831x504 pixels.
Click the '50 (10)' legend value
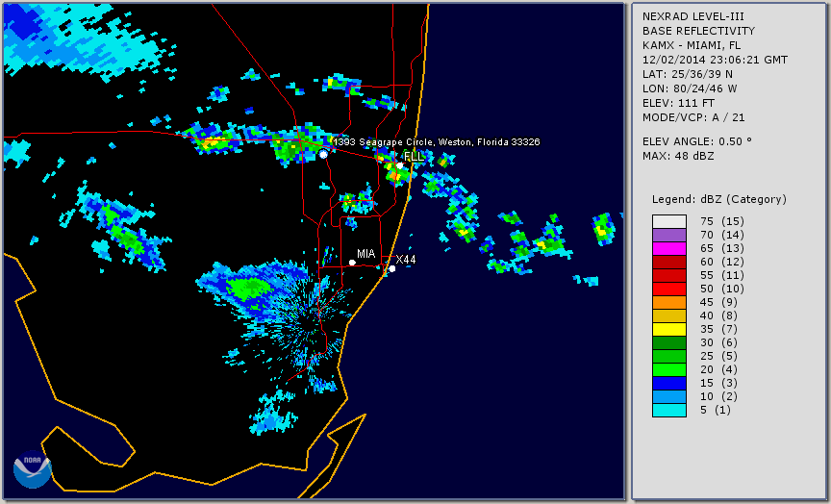721,289
